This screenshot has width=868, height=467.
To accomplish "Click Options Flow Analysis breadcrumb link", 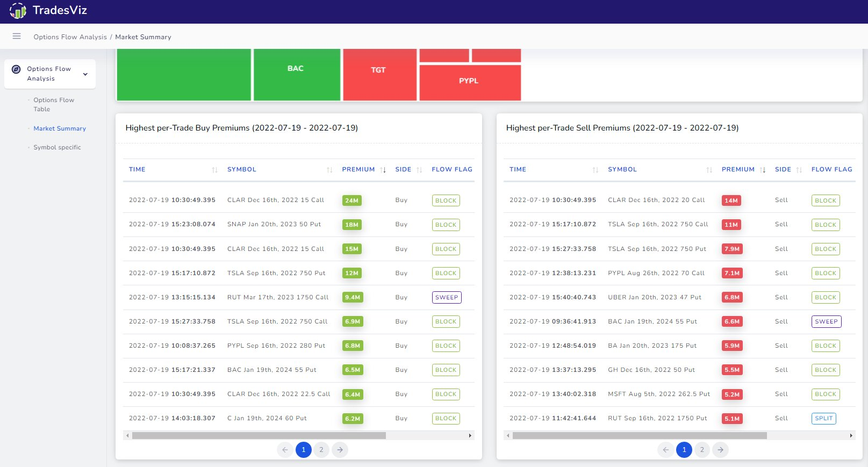I will 70,37.
